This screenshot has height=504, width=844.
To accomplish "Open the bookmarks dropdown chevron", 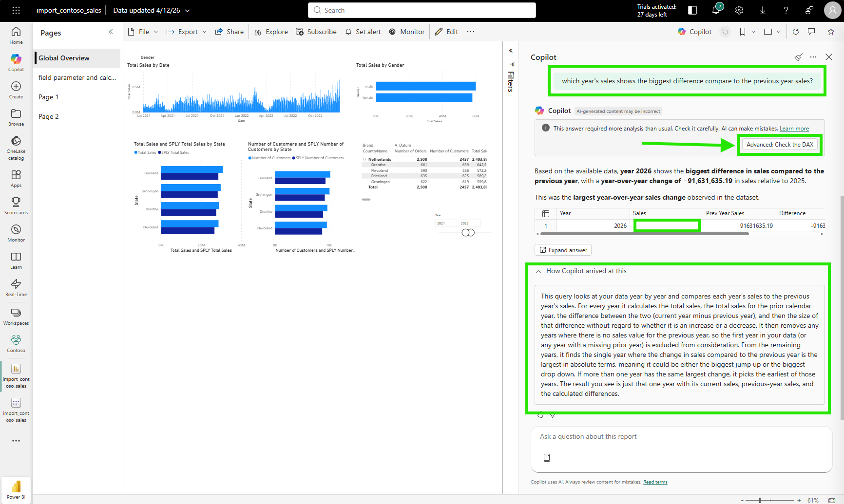I will tap(753, 32).
